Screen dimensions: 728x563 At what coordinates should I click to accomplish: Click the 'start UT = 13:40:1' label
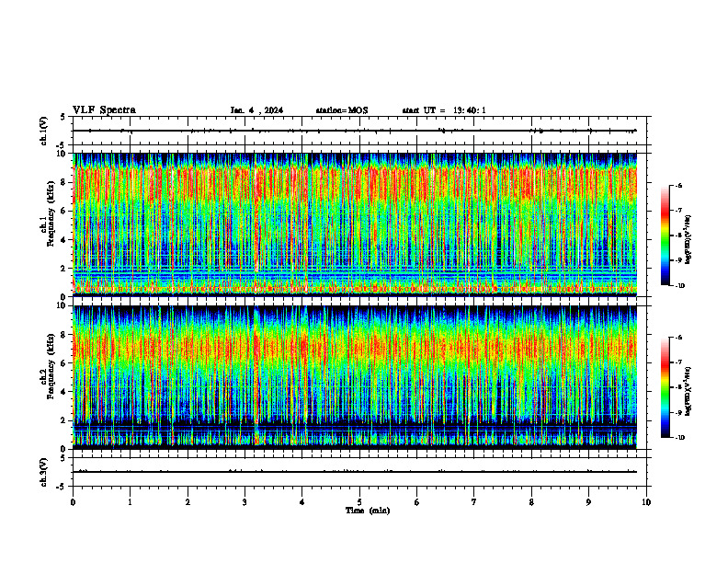[x=444, y=110]
